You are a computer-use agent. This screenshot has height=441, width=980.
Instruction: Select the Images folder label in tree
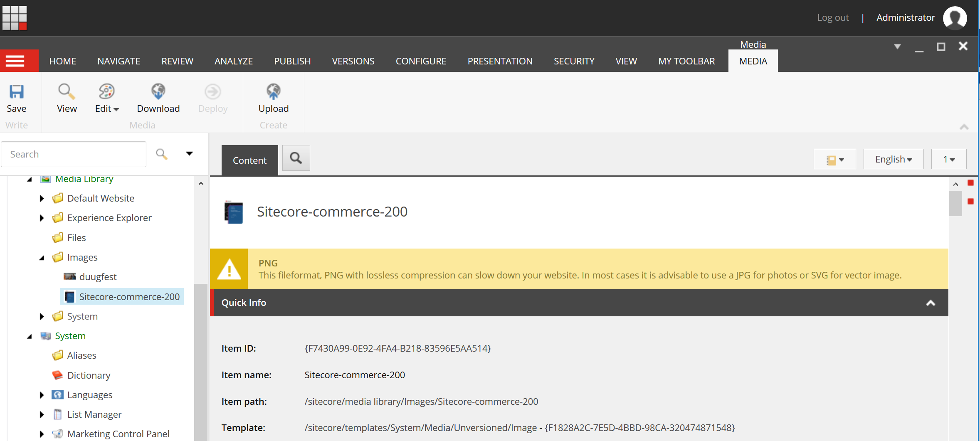click(82, 257)
